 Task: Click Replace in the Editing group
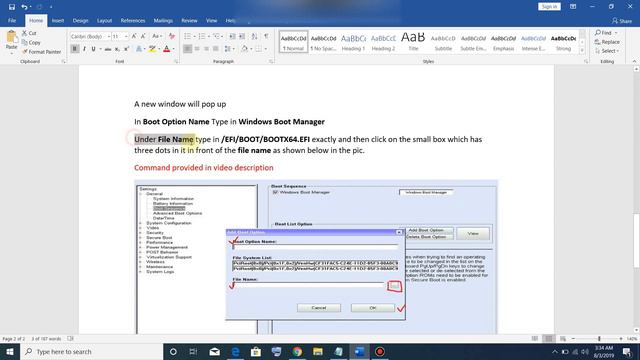[x=607, y=42]
